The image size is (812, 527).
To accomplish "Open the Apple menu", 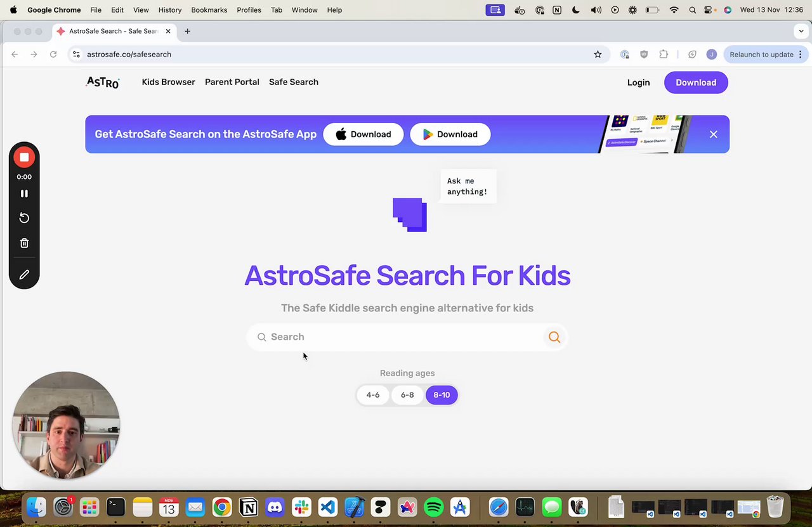I will [x=13, y=10].
